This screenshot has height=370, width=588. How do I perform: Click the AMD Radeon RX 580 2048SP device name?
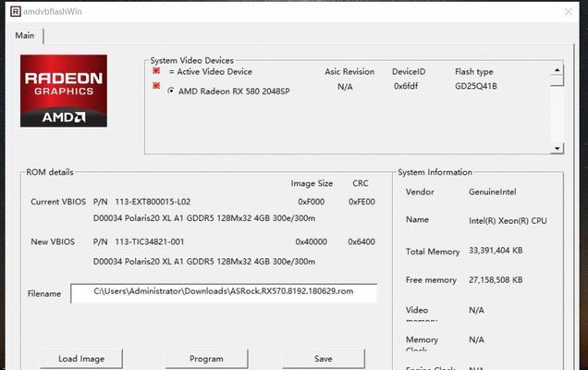point(234,92)
